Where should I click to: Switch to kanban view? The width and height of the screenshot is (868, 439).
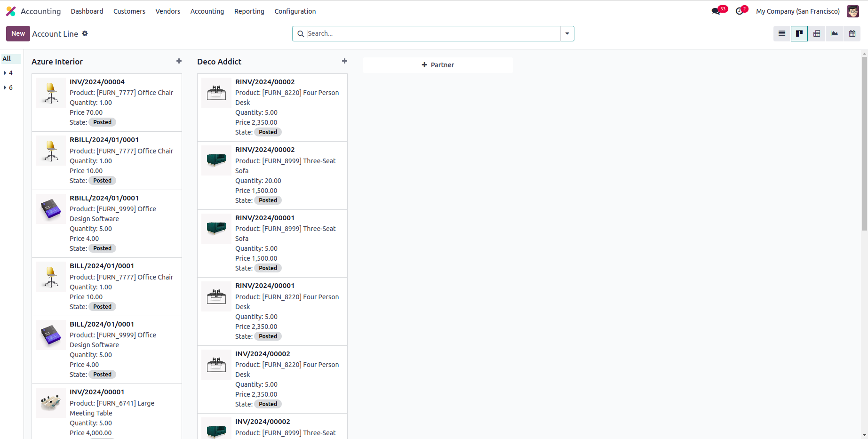click(x=799, y=33)
